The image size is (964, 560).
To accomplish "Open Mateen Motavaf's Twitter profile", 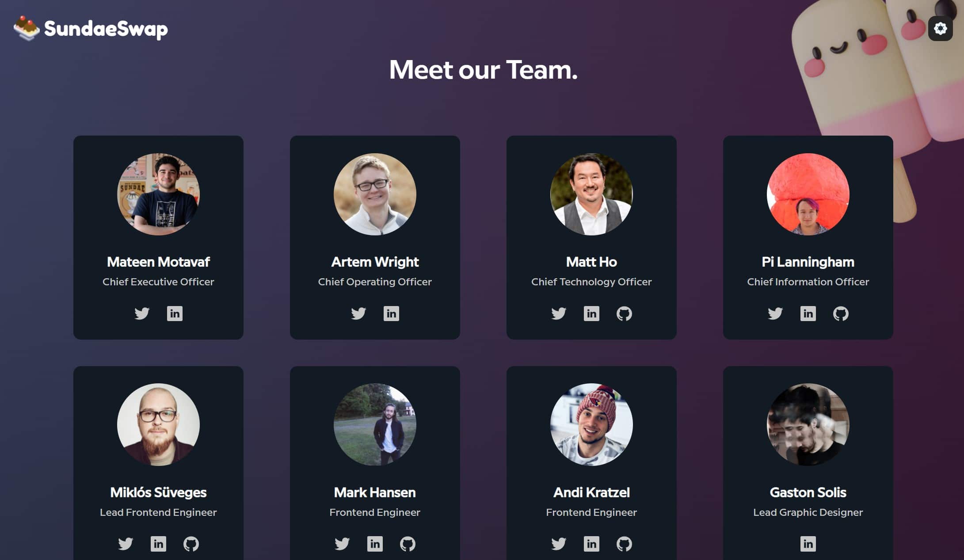I will pos(142,314).
